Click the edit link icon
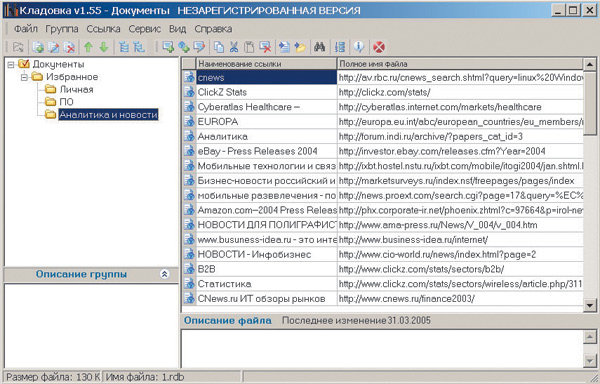The height and width of the screenshot is (384, 600). click(x=199, y=47)
